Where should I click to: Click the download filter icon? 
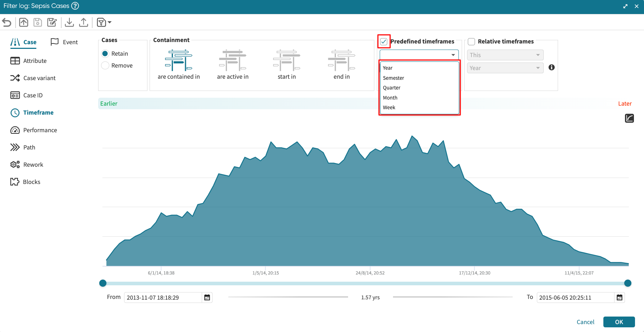69,23
